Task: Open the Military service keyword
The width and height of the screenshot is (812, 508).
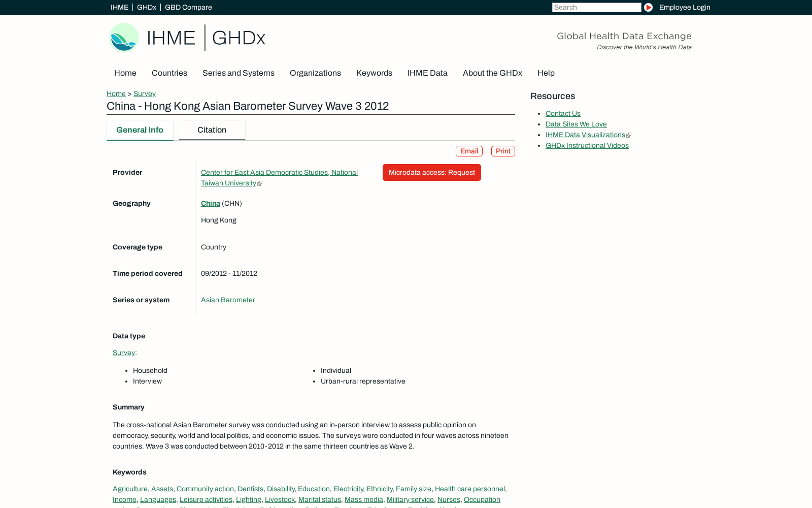Action: (410, 499)
